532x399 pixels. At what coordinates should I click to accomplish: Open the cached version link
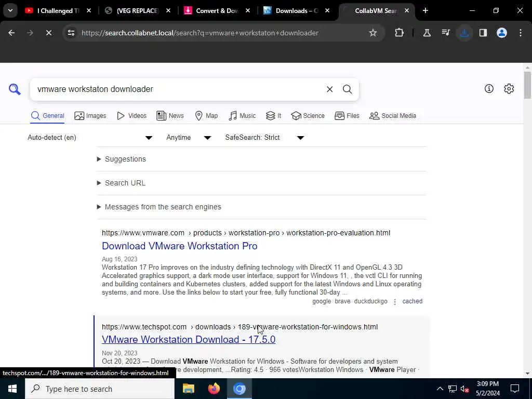click(412, 301)
